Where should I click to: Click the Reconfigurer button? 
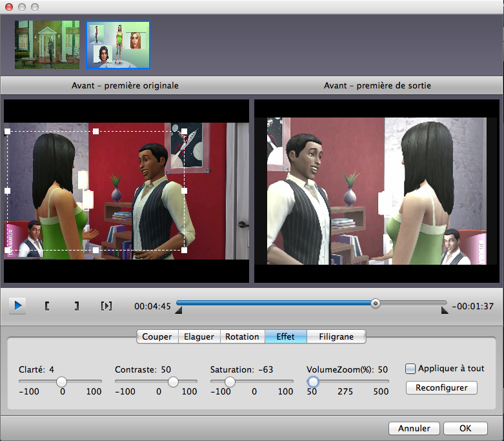[x=441, y=387]
